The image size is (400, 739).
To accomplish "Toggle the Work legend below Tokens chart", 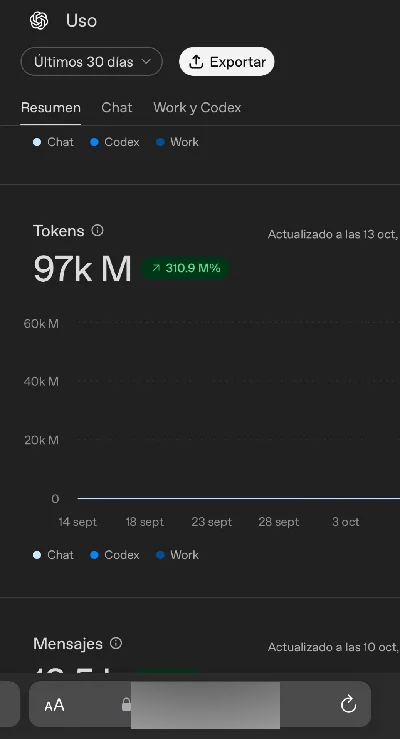I will [178, 555].
